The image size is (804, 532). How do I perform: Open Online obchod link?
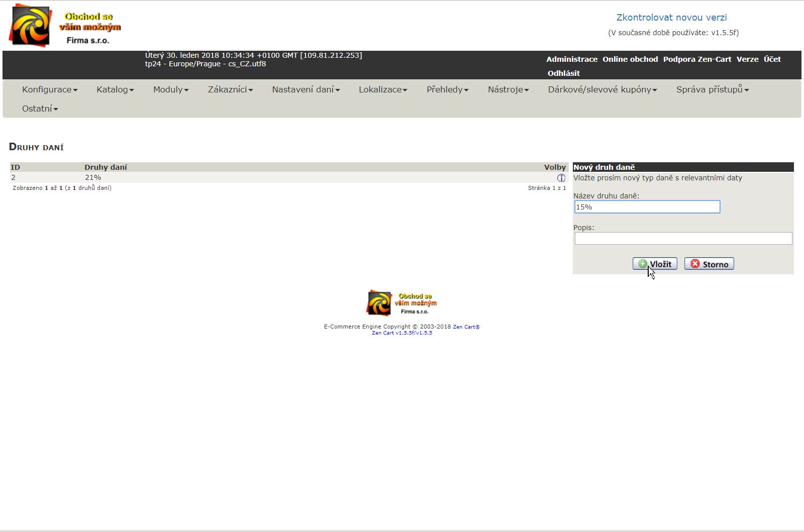tap(630, 59)
